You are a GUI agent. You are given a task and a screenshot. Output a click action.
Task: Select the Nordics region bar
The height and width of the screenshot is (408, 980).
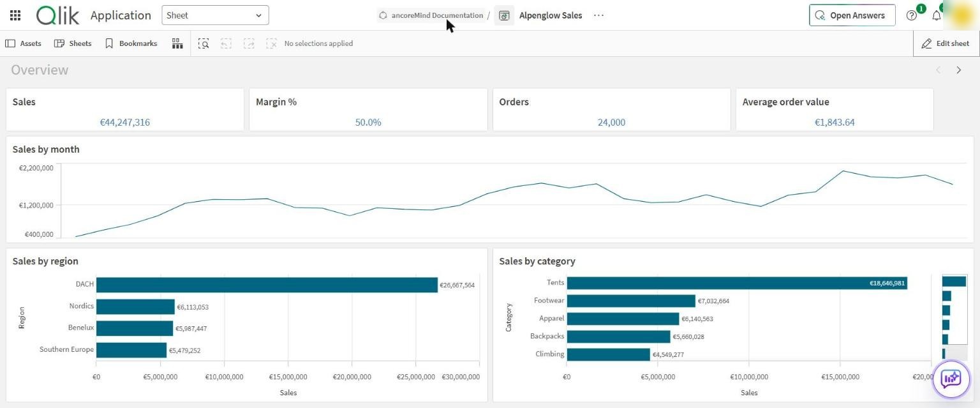(x=135, y=306)
